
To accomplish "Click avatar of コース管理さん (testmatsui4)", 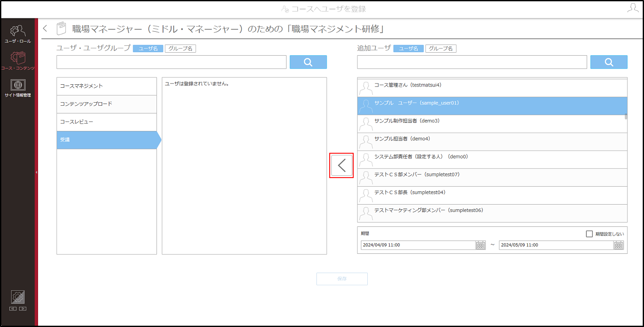I will 366,88.
